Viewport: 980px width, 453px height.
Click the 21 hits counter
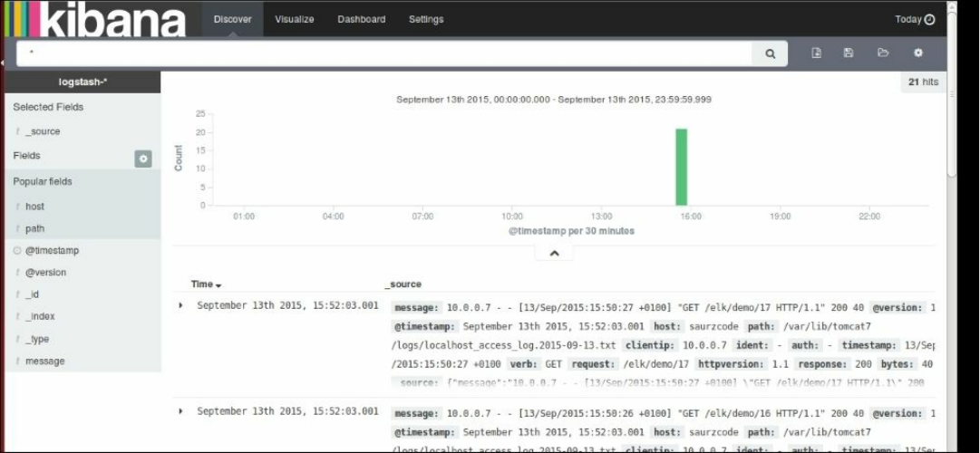pyautogui.click(x=923, y=82)
